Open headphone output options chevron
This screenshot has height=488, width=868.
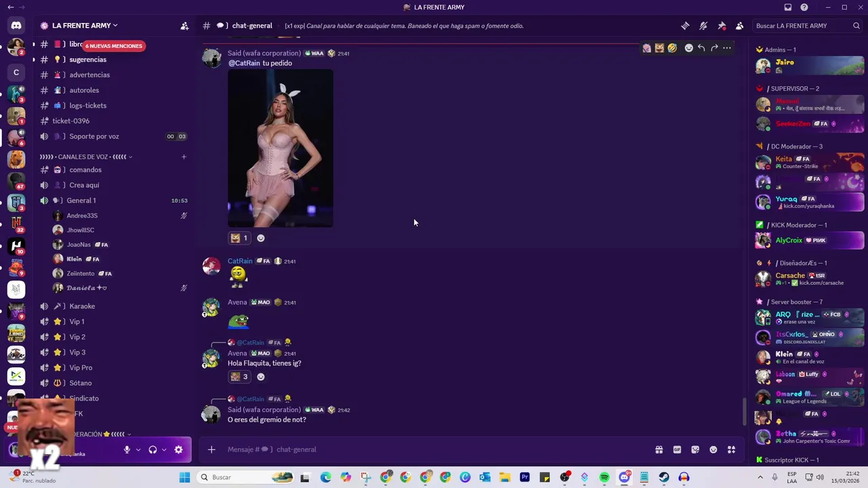164,449
